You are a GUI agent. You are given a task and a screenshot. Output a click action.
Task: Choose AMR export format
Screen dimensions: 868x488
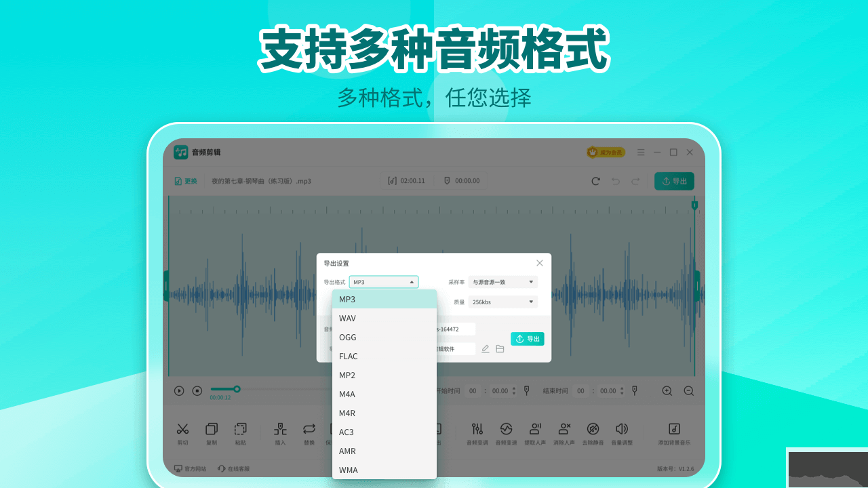click(384, 451)
